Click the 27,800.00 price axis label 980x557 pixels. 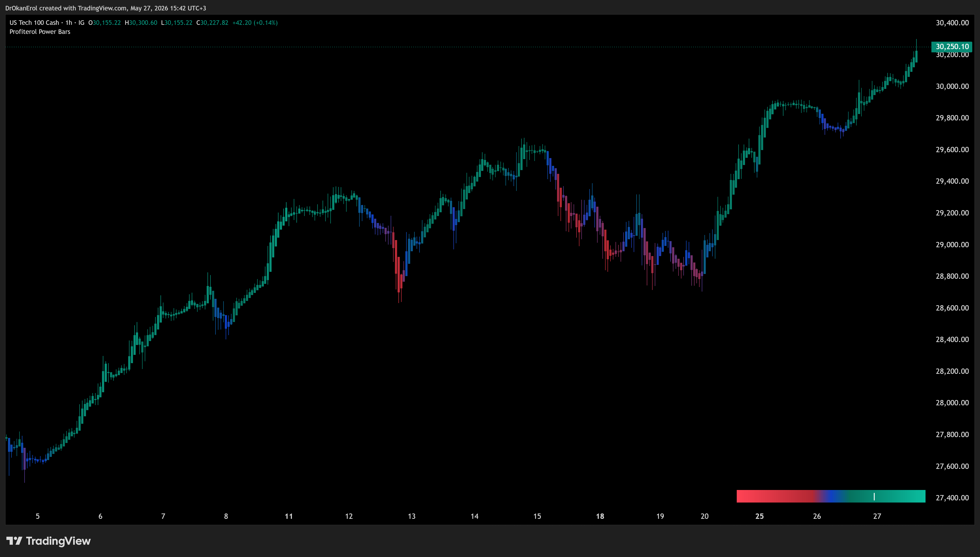pos(952,435)
